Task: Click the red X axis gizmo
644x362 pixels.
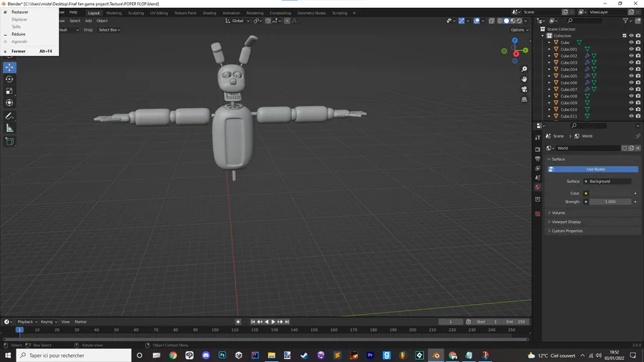Action: (516, 54)
